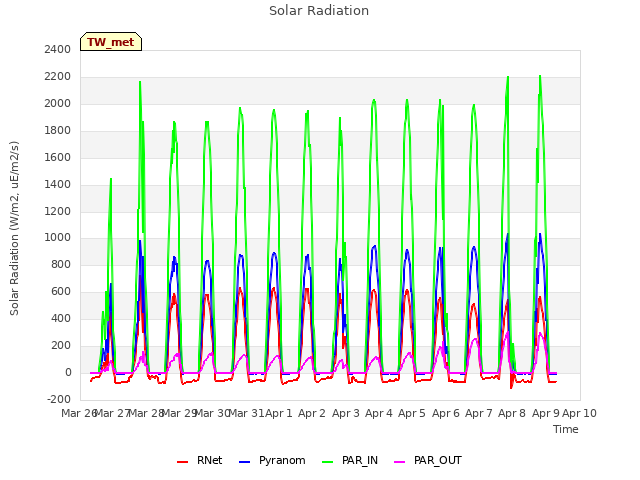Click the 2400 y-axis tick label

coord(58,49)
